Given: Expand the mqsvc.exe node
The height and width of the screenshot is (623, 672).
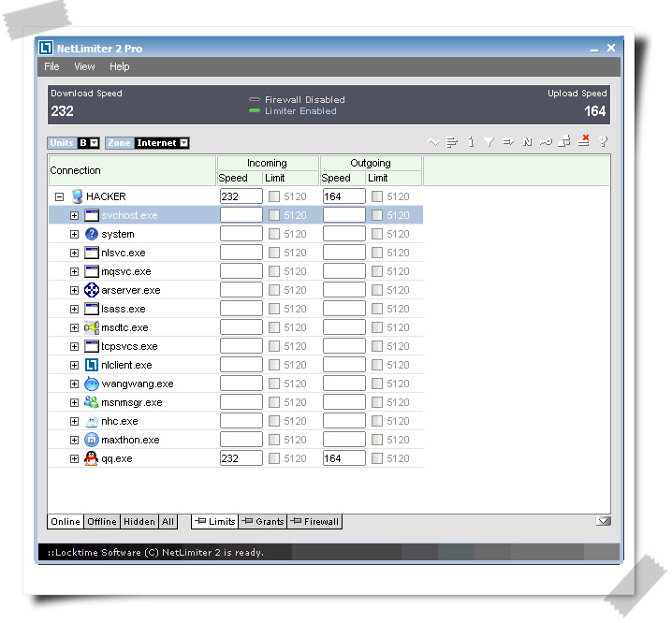Looking at the screenshot, I should pyautogui.click(x=74, y=271).
